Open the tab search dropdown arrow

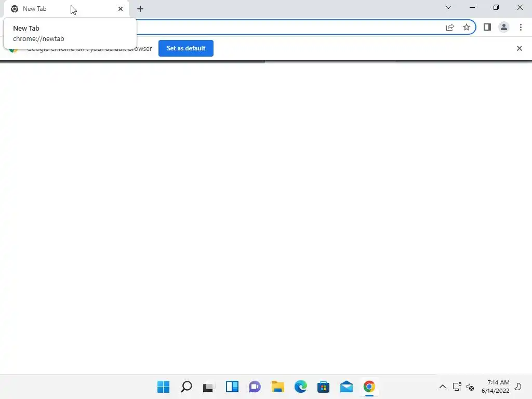click(x=448, y=7)
